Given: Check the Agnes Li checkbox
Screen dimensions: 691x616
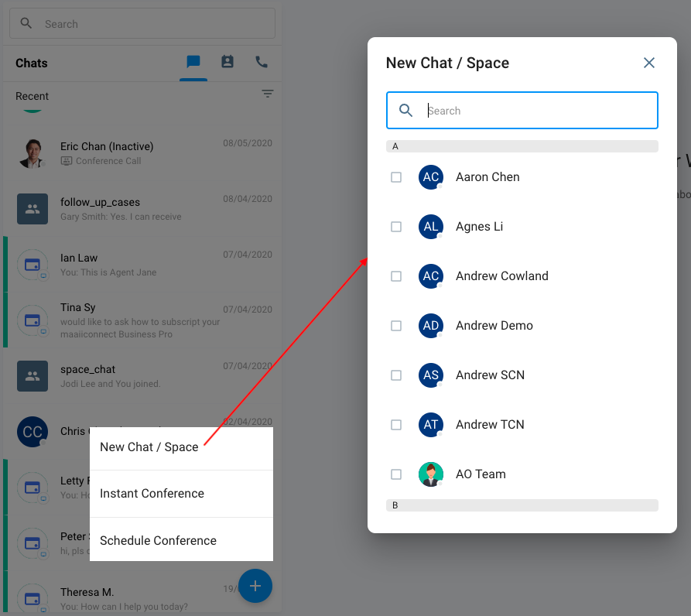Looking at the screenshot, I should (x=396, y=227).
